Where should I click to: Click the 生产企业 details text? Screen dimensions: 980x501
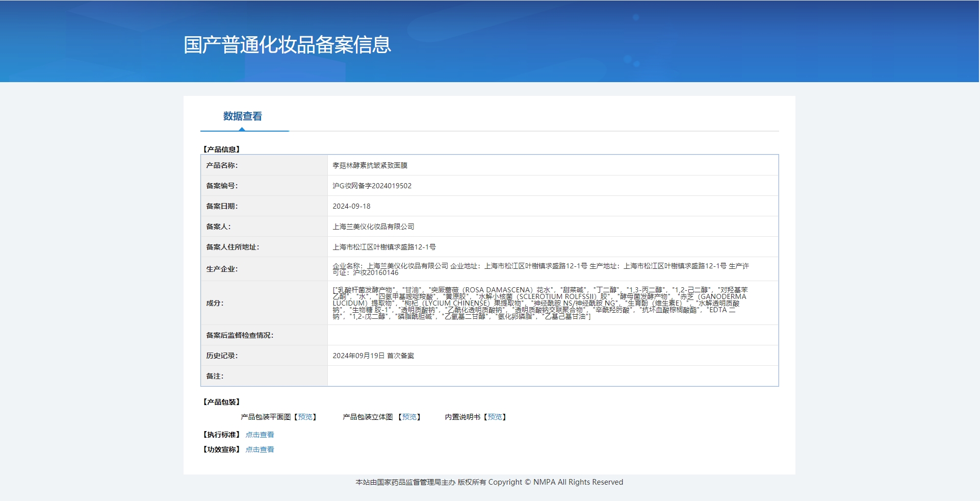pos(540,269)
